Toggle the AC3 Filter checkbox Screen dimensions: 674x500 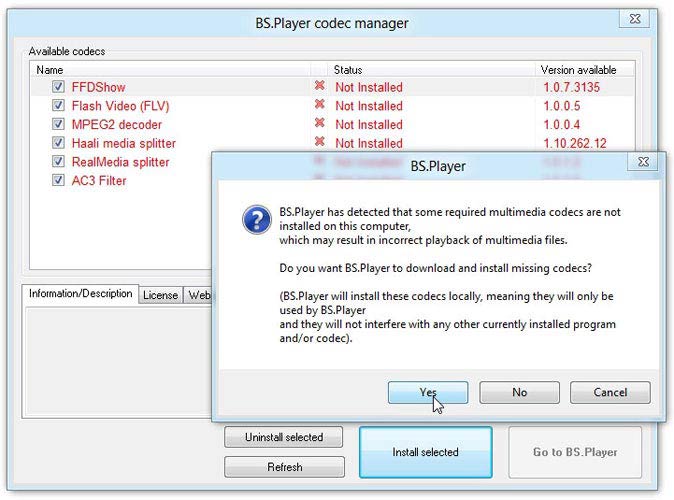pyautogui.click(x=58, y=181)
